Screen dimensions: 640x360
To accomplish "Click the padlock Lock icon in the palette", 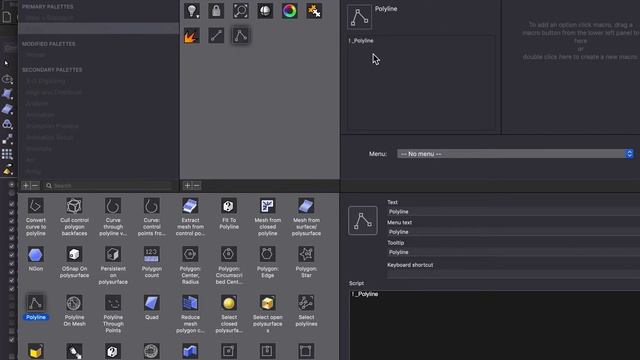I will click(216, 11).
